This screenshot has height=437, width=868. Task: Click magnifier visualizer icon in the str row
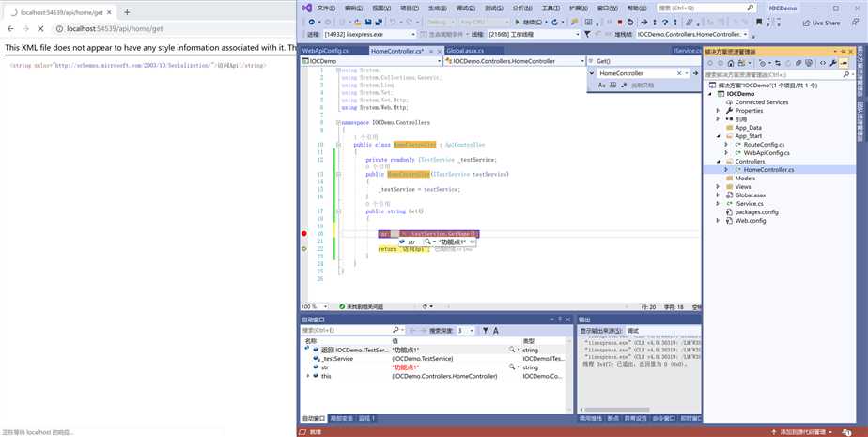pyautogui.click(x=512, y=367)
